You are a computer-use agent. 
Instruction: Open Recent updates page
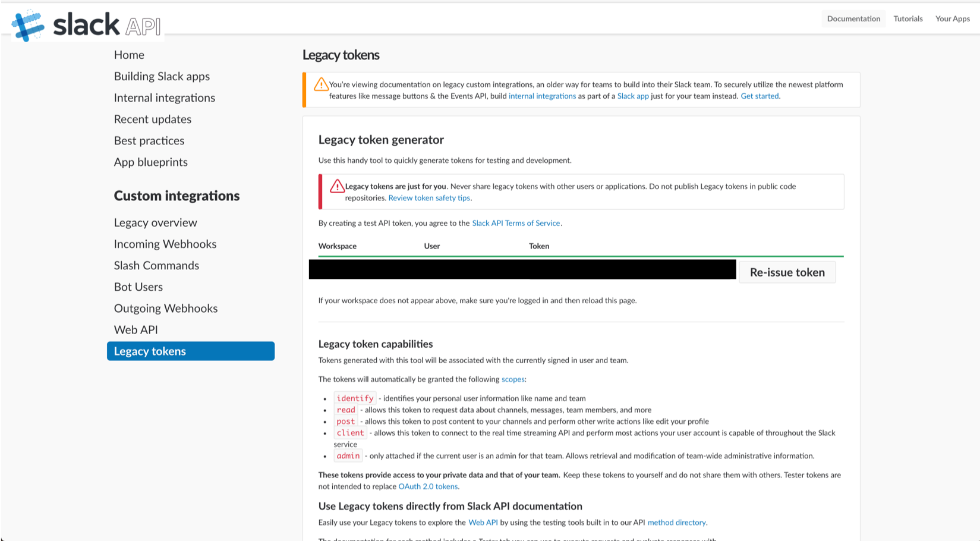pos(153,119)
